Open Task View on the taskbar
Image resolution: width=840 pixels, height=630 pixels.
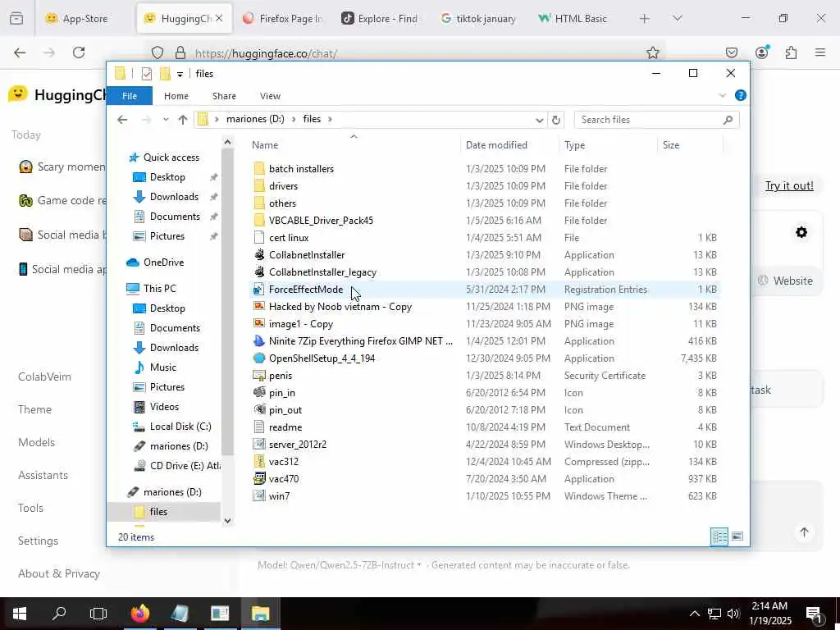click(x=98, y=614)
